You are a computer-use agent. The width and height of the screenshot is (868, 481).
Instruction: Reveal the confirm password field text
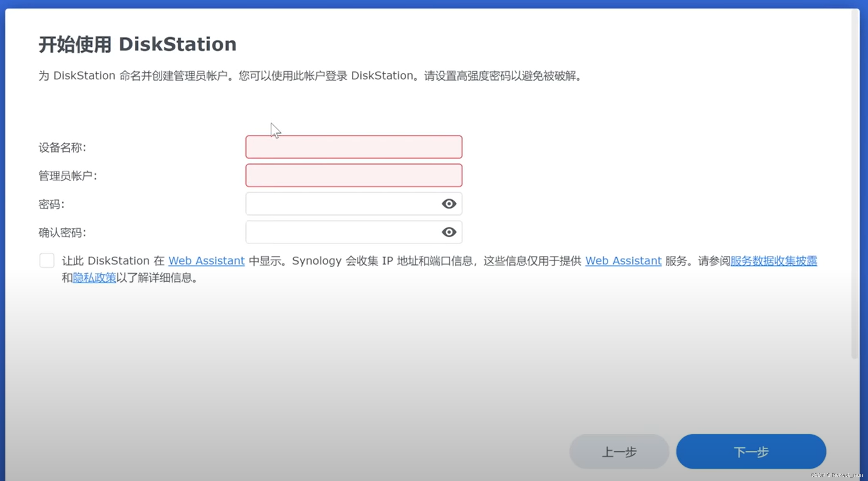coord(449,232)
